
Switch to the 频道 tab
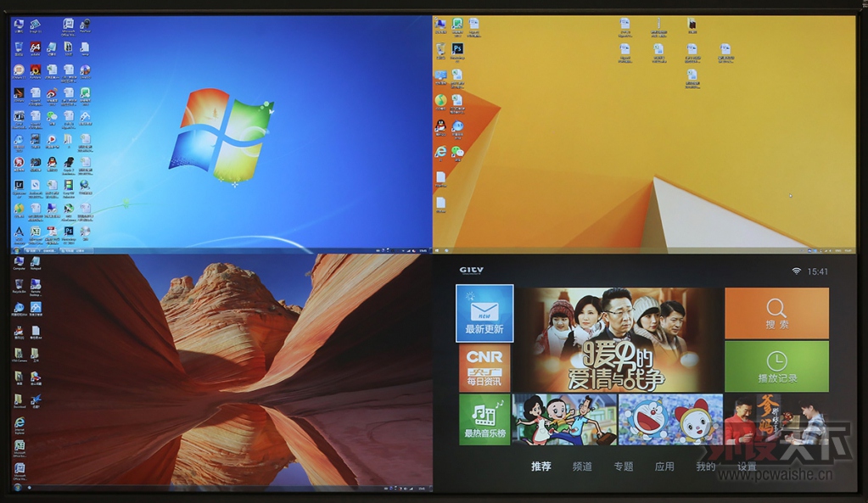coord(582,467)
